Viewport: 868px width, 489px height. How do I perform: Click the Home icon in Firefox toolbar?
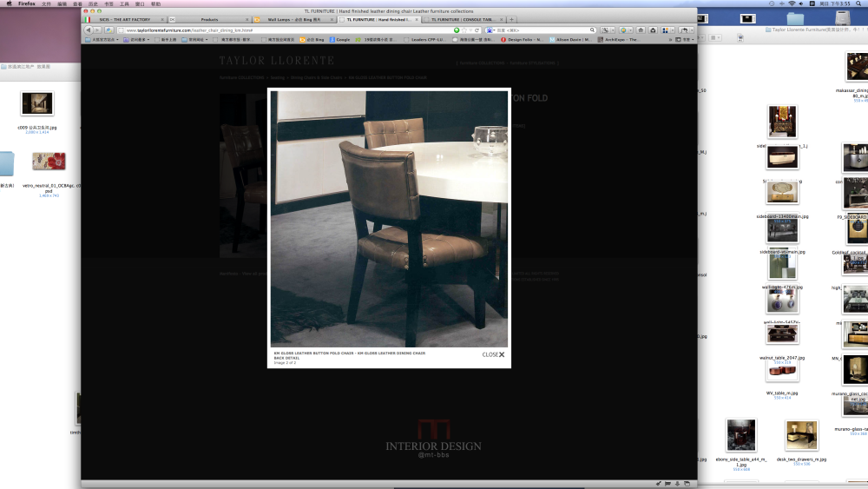[641, 30]
